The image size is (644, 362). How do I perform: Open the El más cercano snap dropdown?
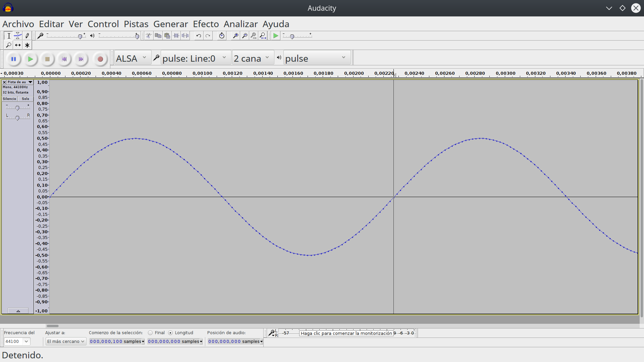(x=66, y=342)
